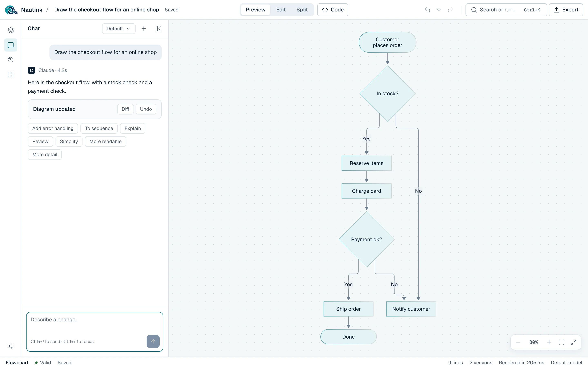
Task: Switch to the Edit tab
Action: 281,10
